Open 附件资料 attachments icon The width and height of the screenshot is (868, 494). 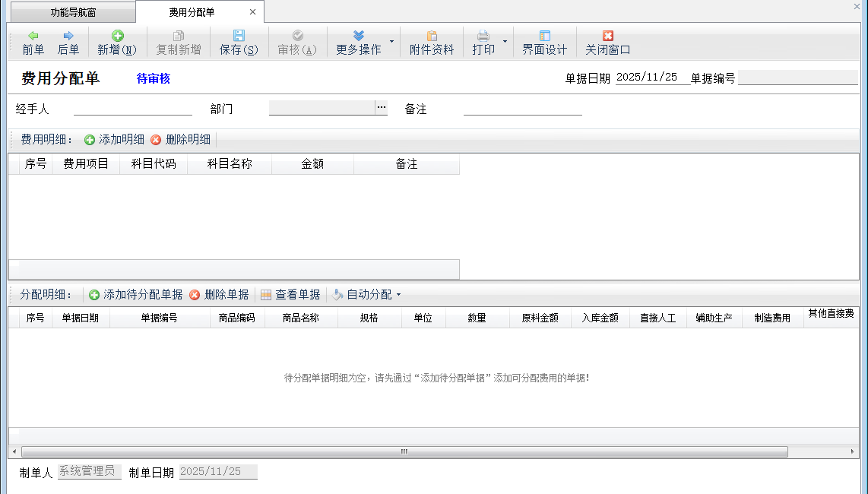(432, 36)
